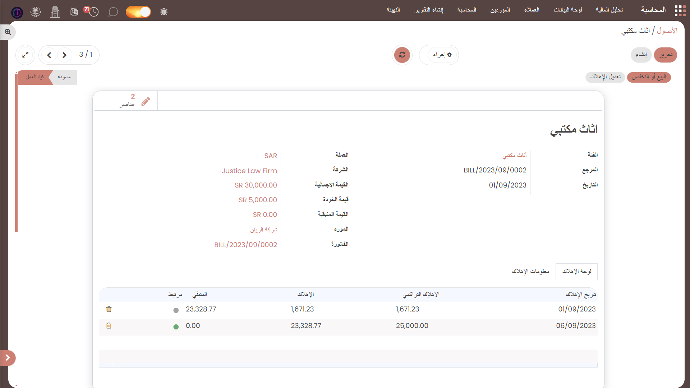
Task: Open the apps grid menu icon
Action: (x=680, y=11)
